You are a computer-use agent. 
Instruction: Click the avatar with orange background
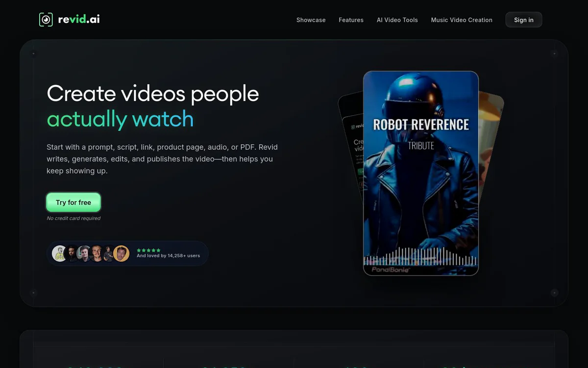click(122, 254)
